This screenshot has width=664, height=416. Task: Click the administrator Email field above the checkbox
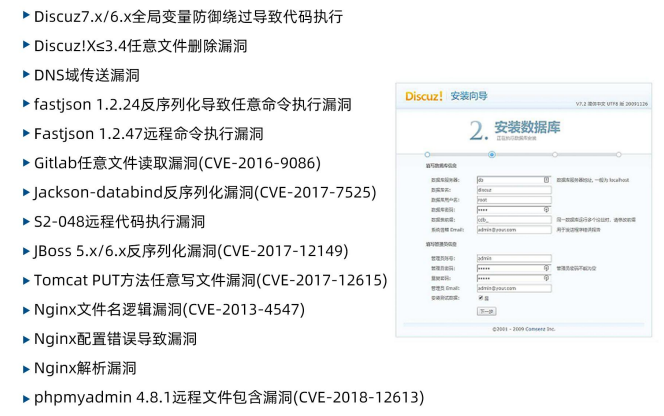coord(514,288)
